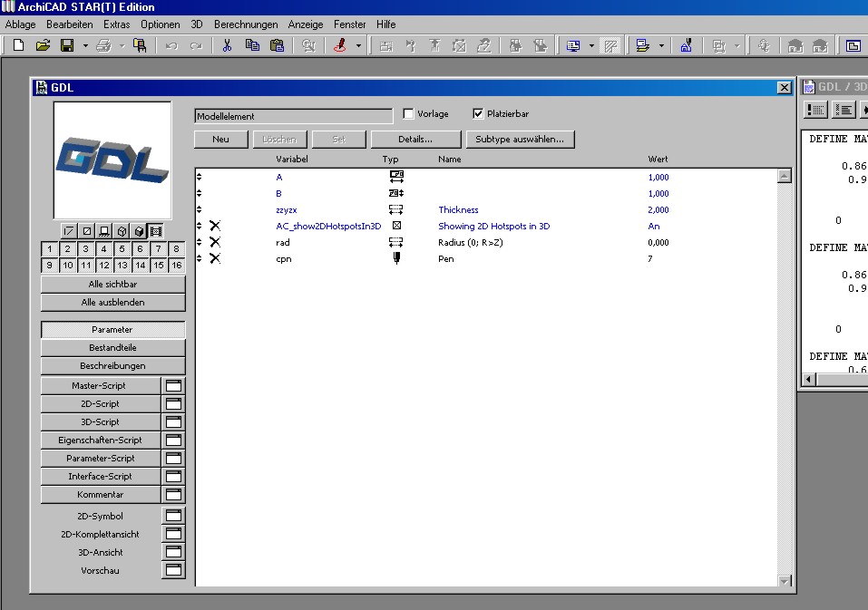868x610 pixels.
Task: Toggle the X flag on cpn row
Action: pos(215,258)
